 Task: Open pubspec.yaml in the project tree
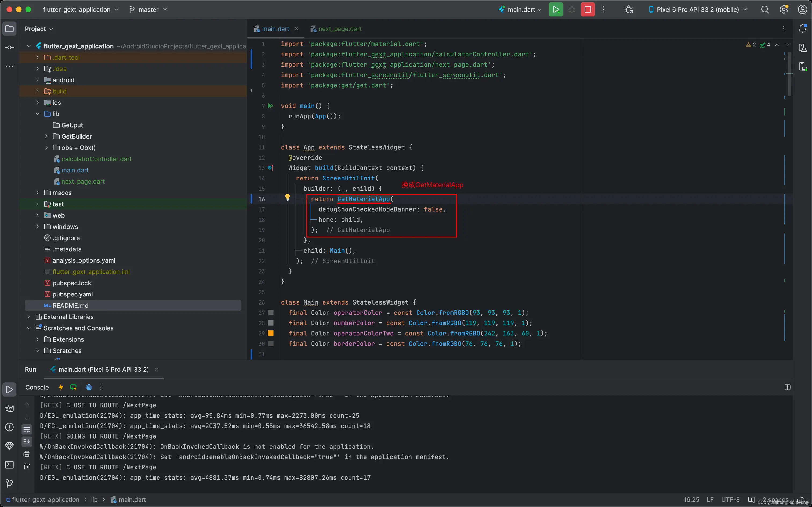[x=73, y=294]
